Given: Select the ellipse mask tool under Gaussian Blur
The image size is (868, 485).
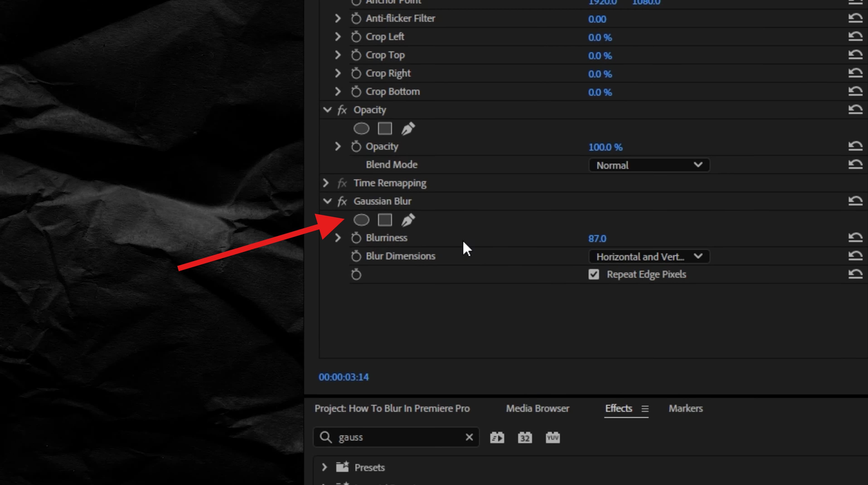Looking at the screenshot, I should pyautogui.click(x=361, y=219).
